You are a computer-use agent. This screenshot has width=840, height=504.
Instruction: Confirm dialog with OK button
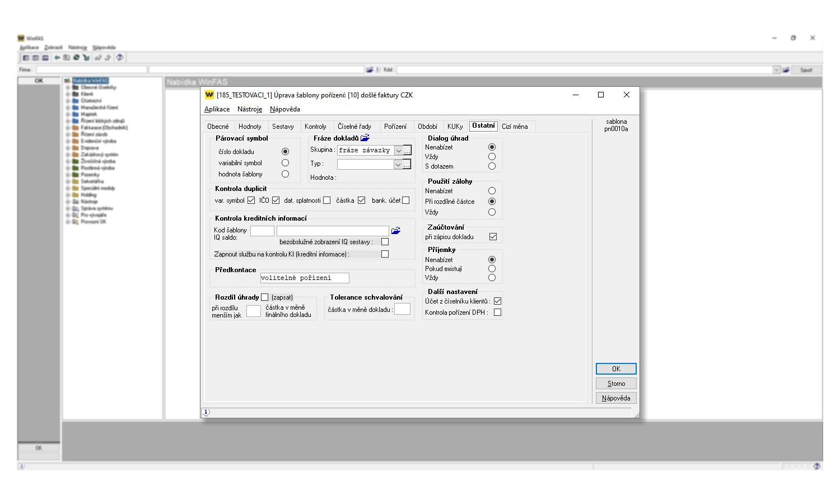pyautogui.click(x=616, y=369)
